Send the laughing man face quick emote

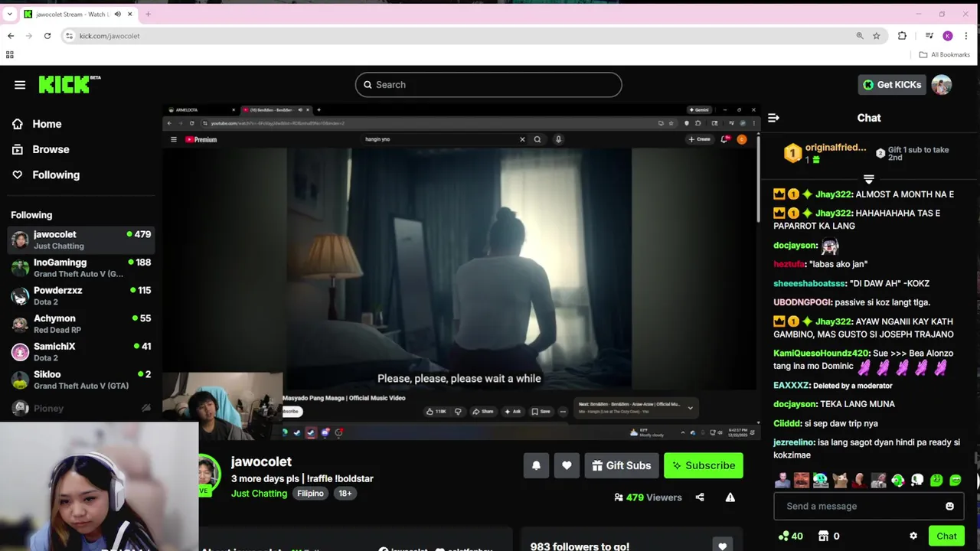click(802, 481)
